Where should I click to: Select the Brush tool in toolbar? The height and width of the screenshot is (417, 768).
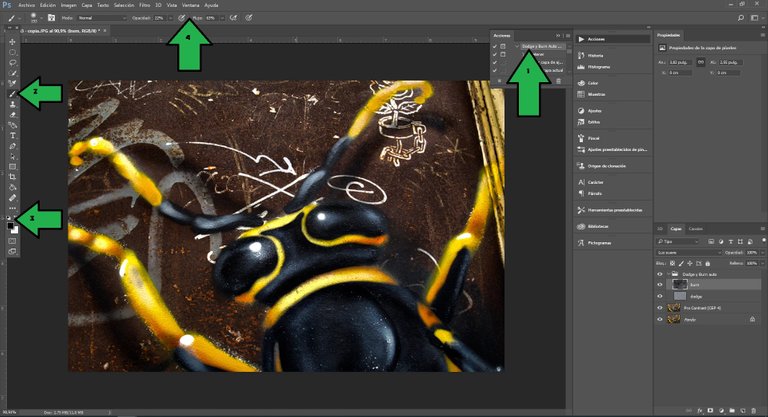coord(12,94)
